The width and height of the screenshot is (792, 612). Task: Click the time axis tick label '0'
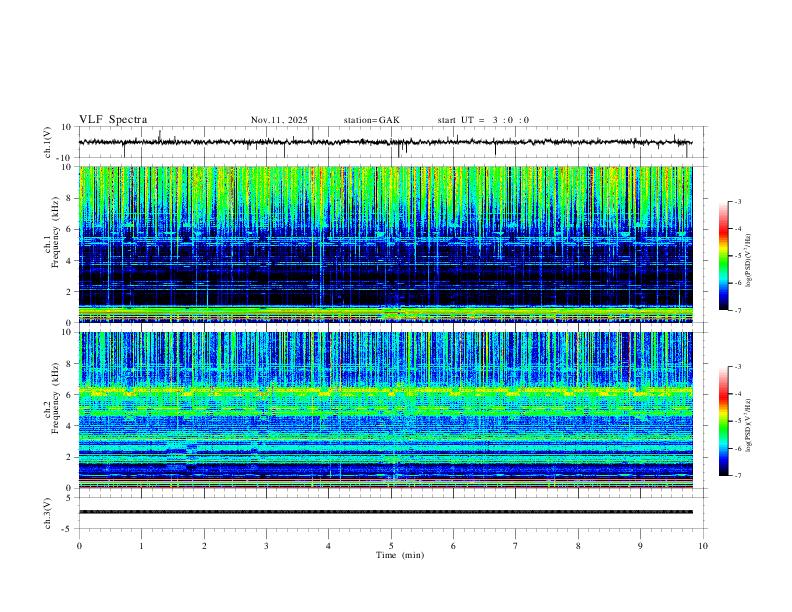point(79,546)
